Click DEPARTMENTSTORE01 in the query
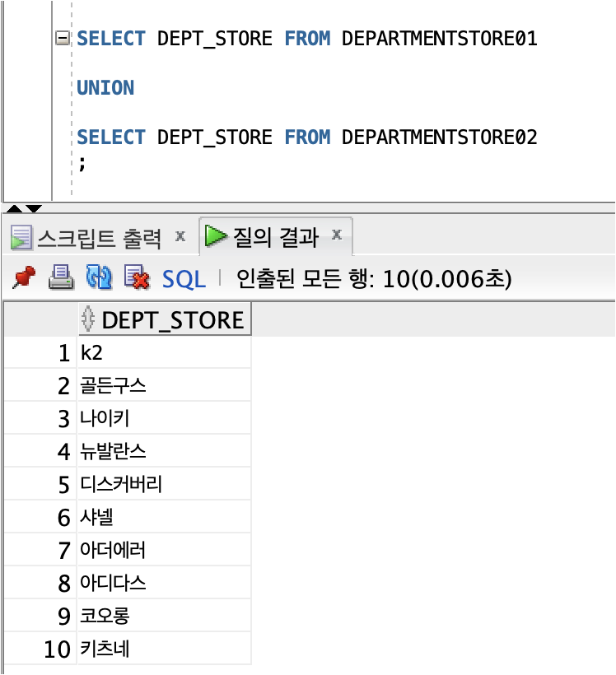Screen dimensions: 616x675 440,39
